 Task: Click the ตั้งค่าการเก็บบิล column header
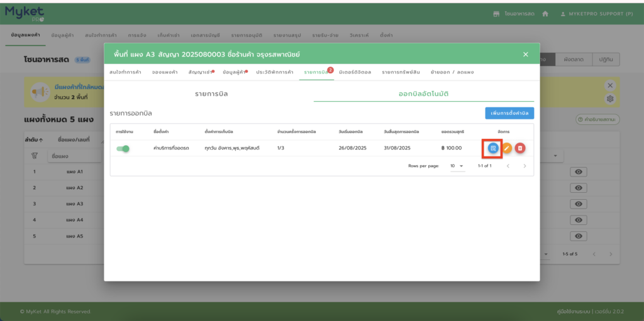coord(219,131)
